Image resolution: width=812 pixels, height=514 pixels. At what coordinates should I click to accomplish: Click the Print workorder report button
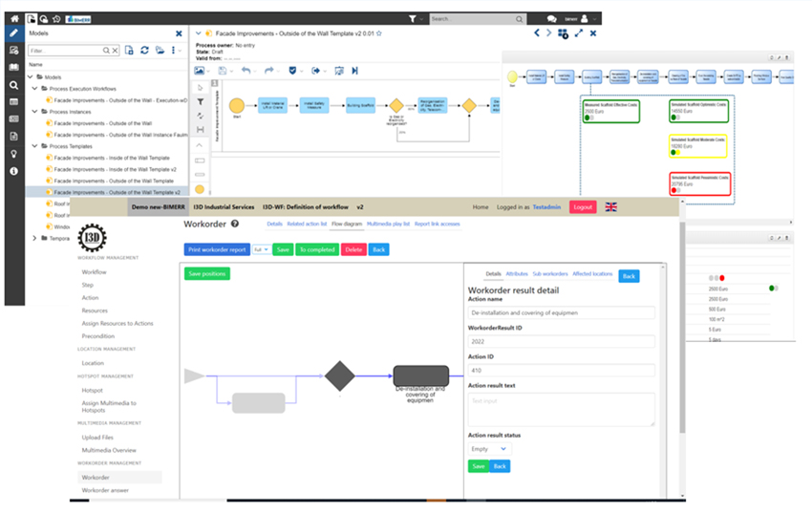tap(217, 249)
